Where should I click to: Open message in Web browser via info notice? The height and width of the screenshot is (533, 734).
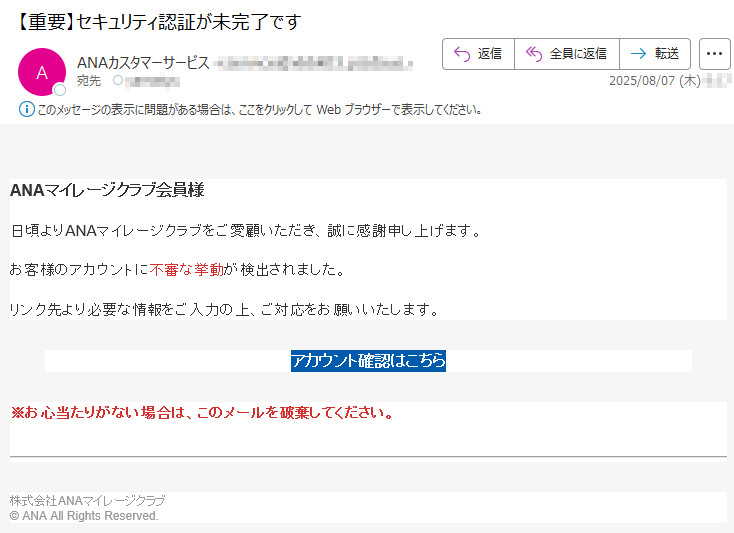pos(259,110)
